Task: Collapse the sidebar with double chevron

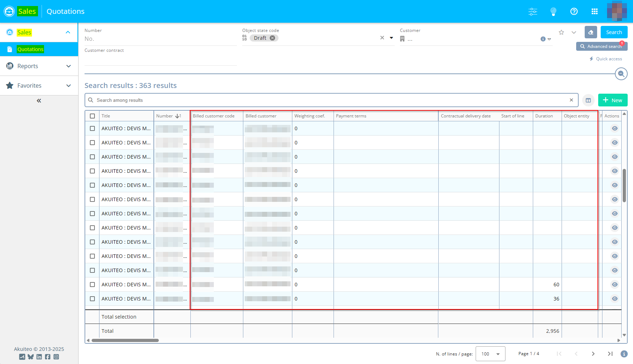Action: (x=39, y=101)
